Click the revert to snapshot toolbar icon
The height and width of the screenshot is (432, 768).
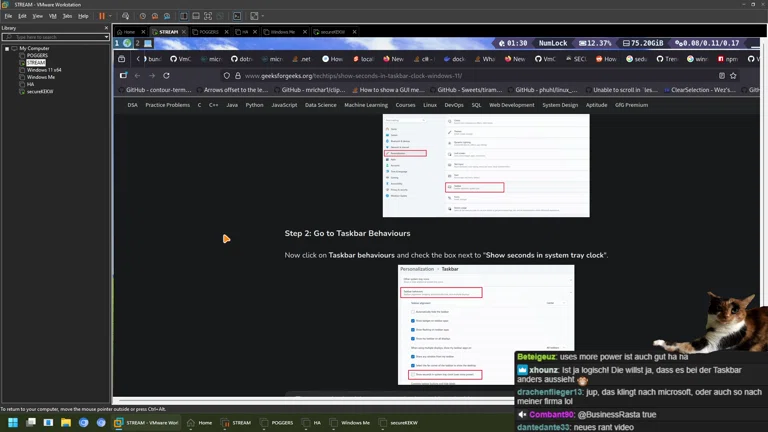155,16
